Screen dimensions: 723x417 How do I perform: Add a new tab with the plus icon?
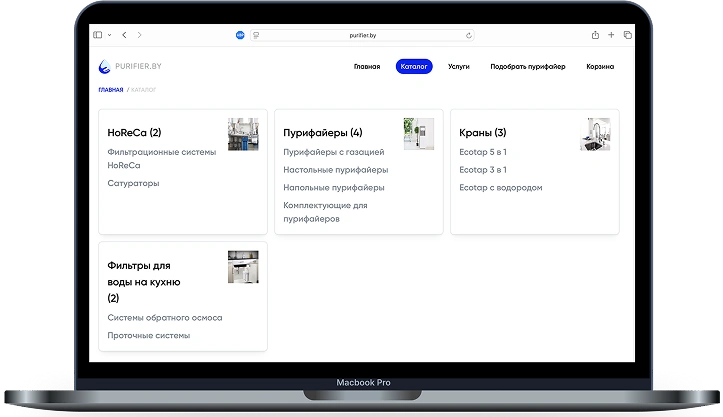tap(611, 35)
